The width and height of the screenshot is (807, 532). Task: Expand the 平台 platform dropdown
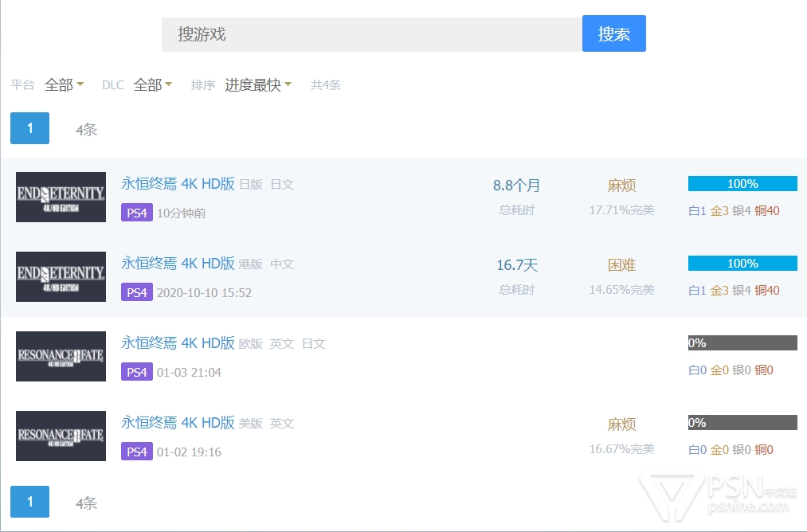click(x=64, y=85)
